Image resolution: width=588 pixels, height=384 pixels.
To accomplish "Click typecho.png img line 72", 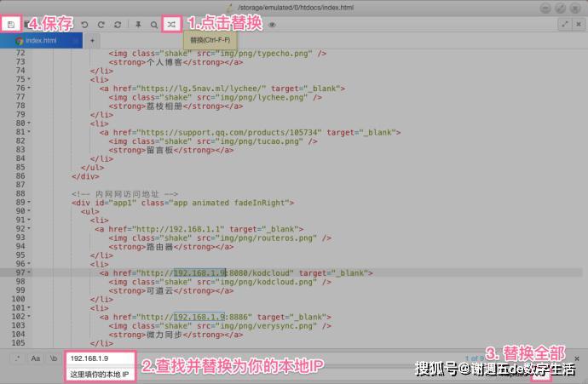I will [217, 53].
